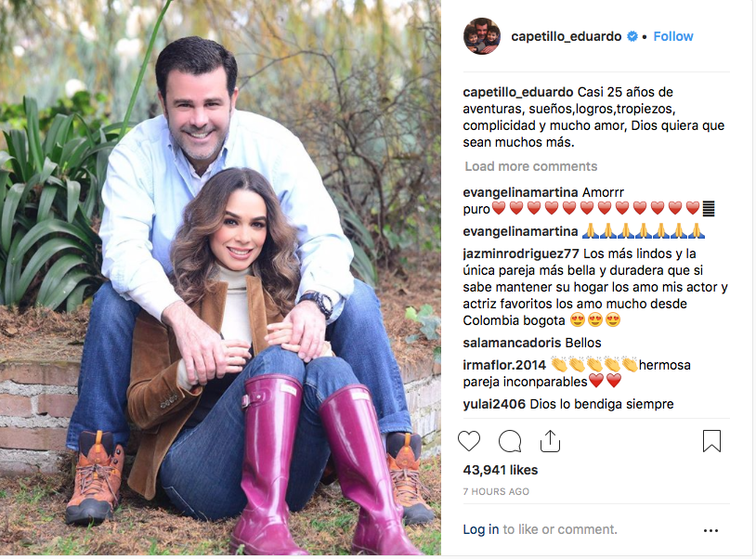Open the capetillo_eduardo profile picture avatar
756x559 pixels.
(482, 36)
